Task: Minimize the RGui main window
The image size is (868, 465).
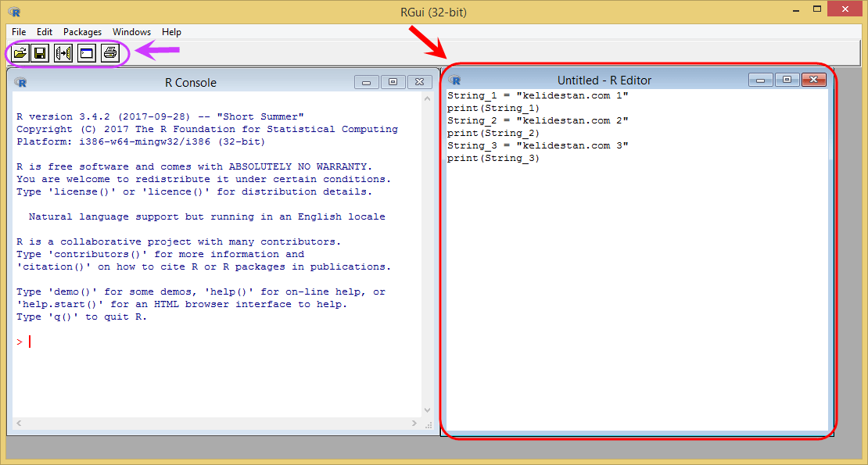Action: (x=796, y=10)
